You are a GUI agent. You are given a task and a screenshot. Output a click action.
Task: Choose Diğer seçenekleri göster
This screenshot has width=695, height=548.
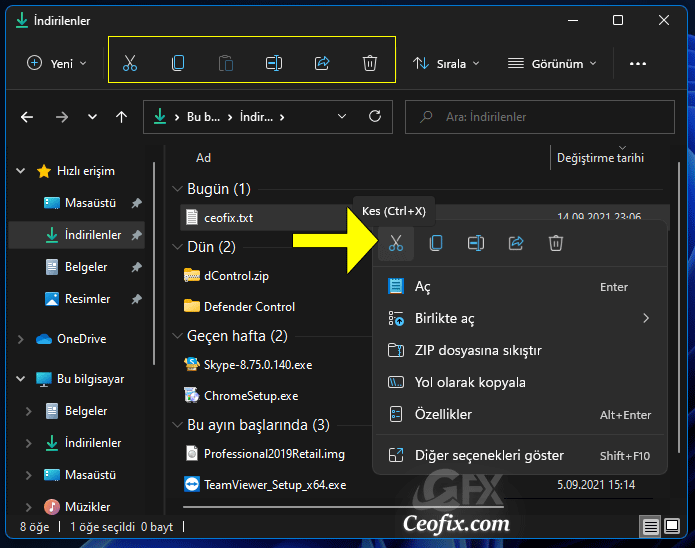coord(520,455)
